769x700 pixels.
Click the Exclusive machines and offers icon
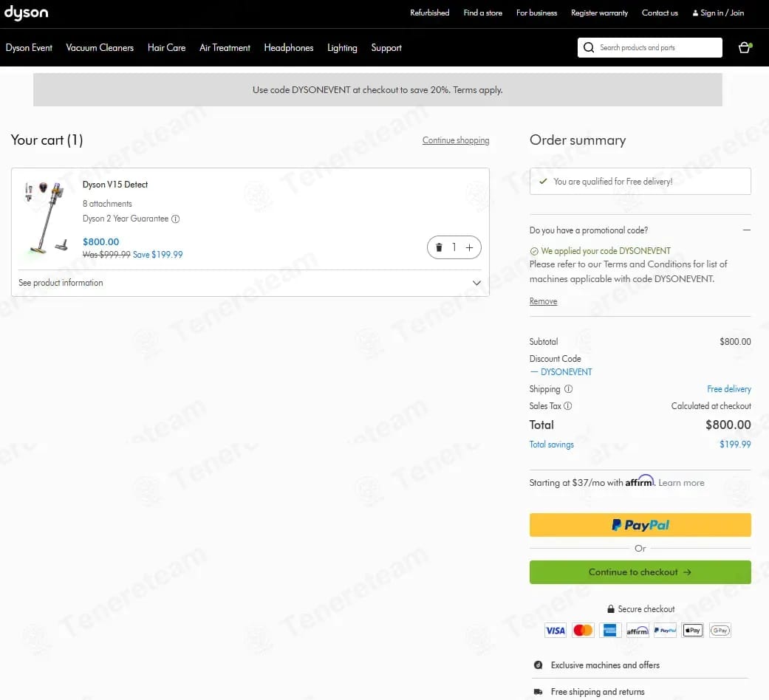tap(538, 665)
